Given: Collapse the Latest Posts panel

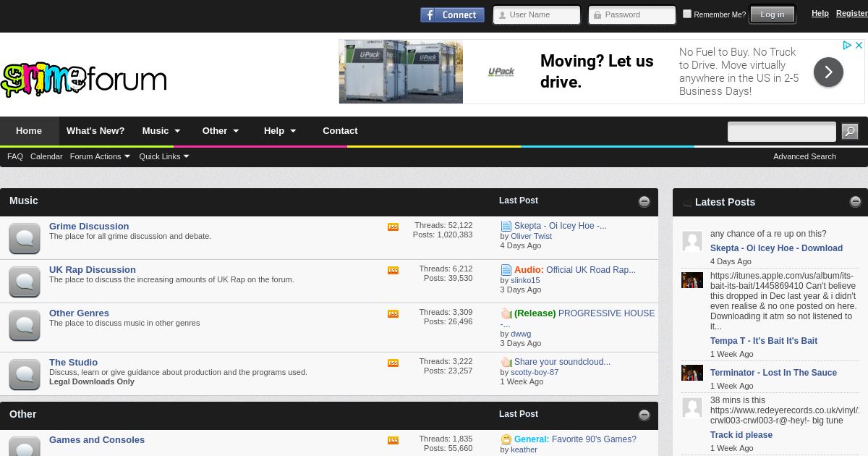Looking at the screenshot, I should click(855, 201).
